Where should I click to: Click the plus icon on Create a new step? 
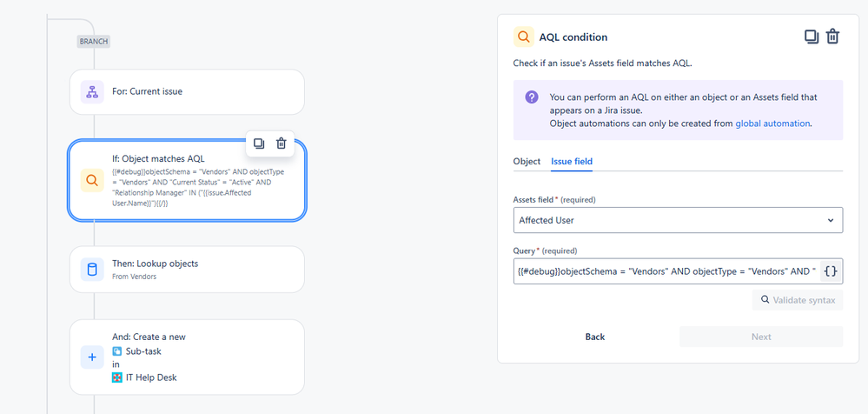[x=92, y=357]
